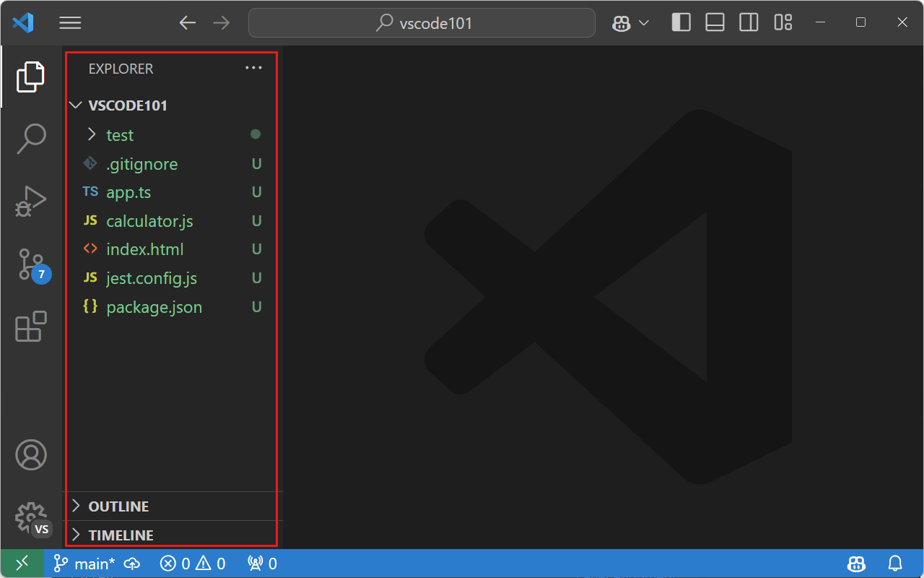Expand the TIMELINE section
The image size is (924, 578).
(121, 535)
